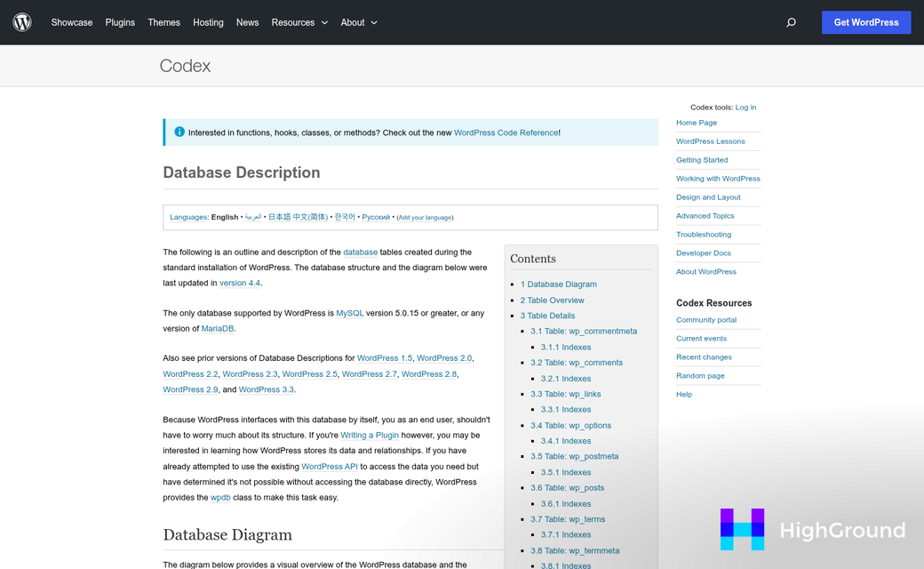The image size is (924, 569).
Task: Open WordPress 2.2 link
Action: (190, 373)
